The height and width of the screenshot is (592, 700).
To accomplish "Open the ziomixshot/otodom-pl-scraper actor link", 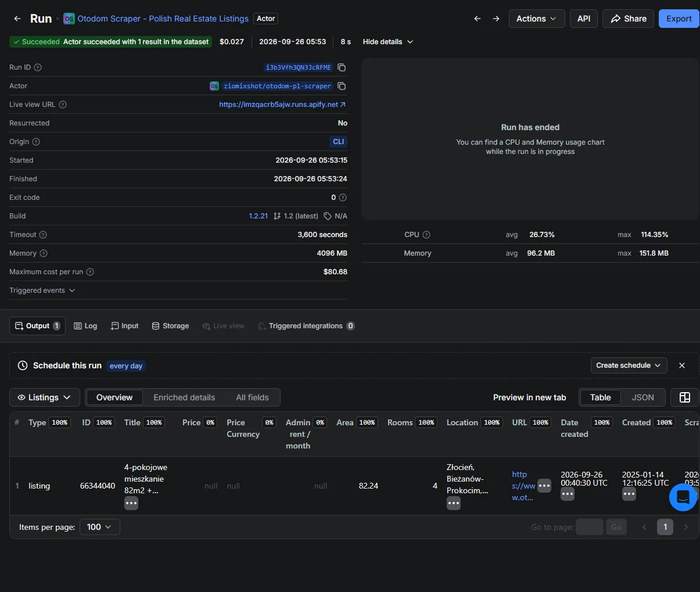I will [277, 86].
